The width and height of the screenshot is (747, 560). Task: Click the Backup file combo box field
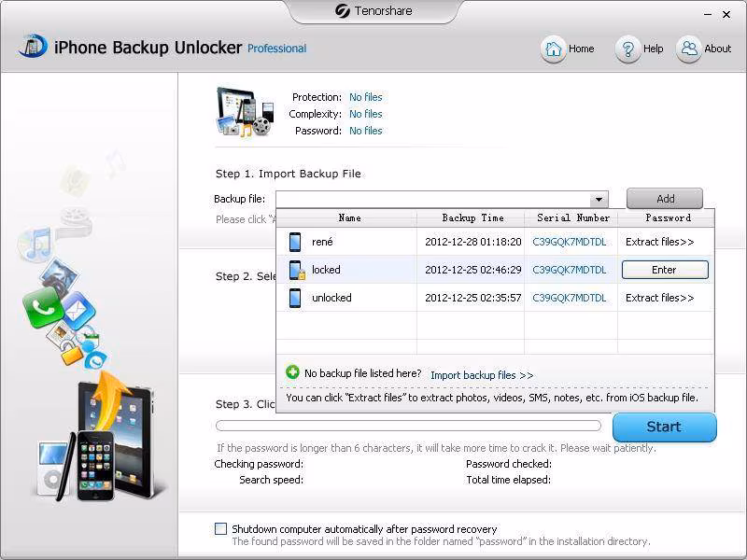coord(442,199)
